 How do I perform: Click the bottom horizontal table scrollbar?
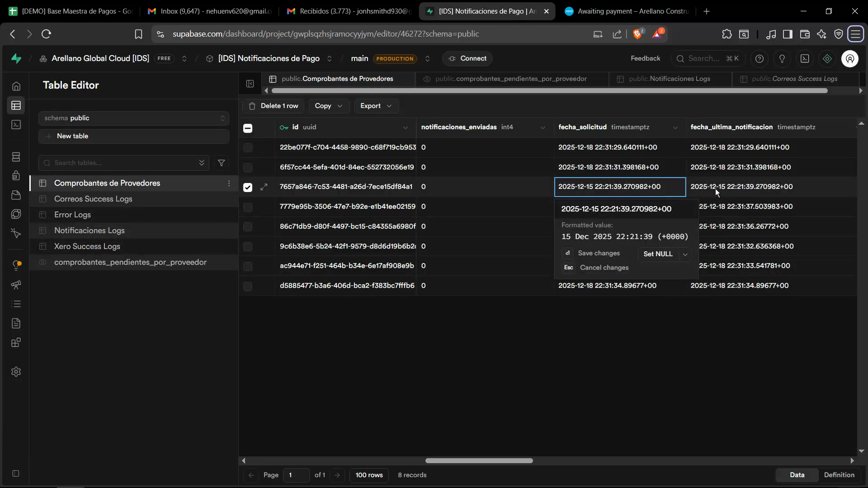pyautogui.click(x=479, y=461)
